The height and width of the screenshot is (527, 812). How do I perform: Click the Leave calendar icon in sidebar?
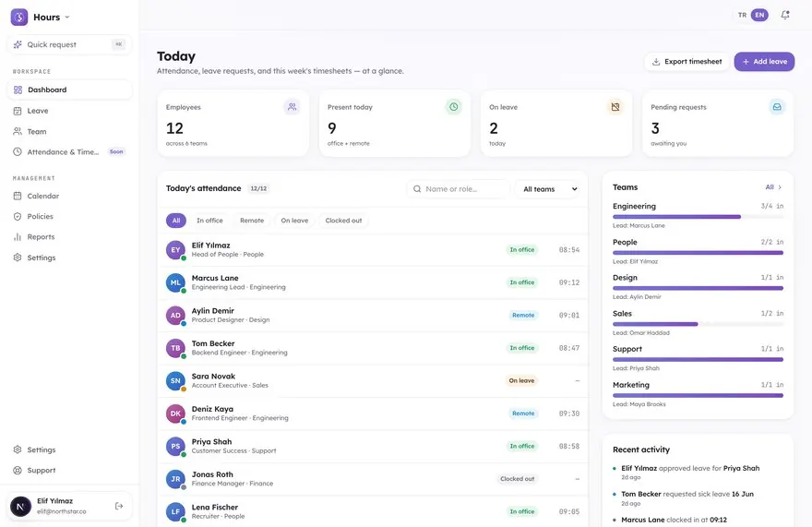coord(18,111)
